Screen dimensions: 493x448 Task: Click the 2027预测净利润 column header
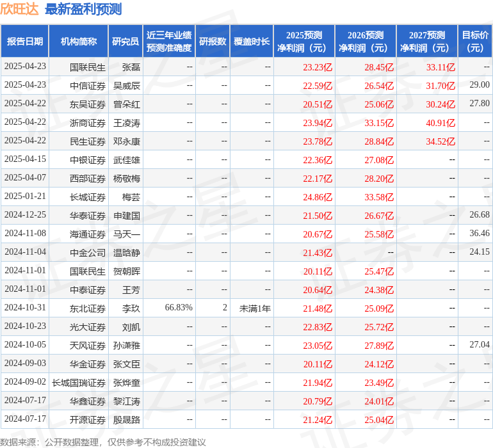pos(426,41)
